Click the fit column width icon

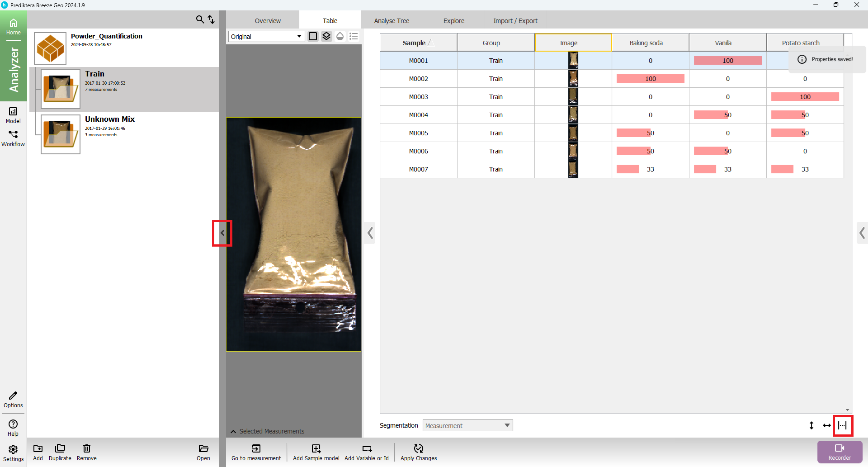coord(843,425)
